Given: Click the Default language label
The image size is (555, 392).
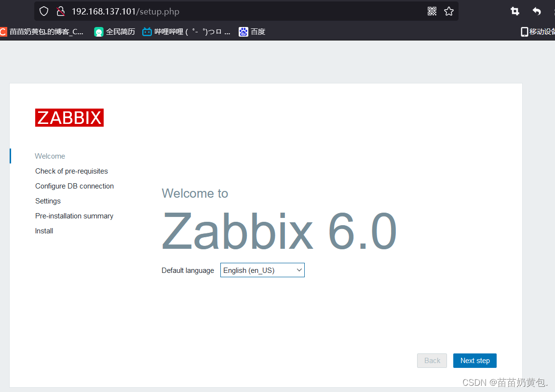Looking at the screenshot, I should [x=188, y=270].
